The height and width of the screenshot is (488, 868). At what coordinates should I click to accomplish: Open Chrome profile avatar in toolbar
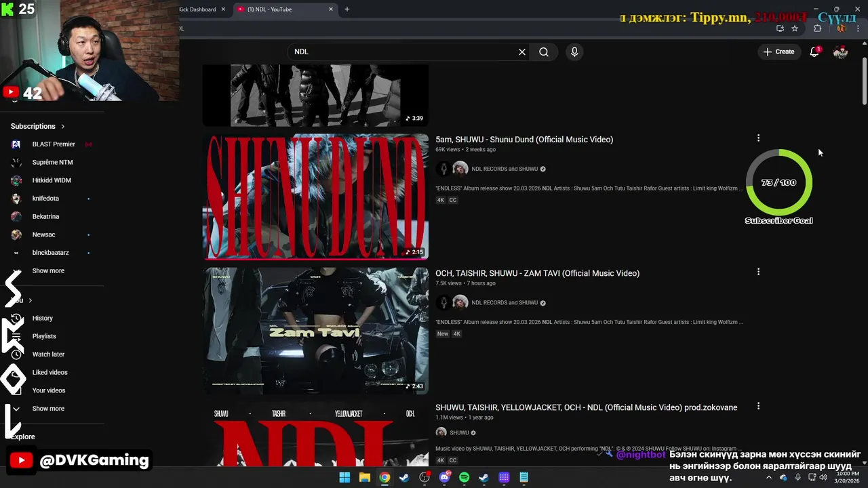(x=841, y=28)
